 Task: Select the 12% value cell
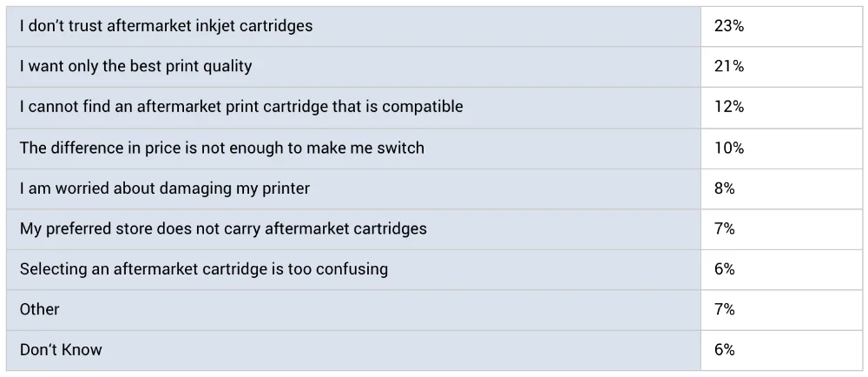(x=729, y=107)
